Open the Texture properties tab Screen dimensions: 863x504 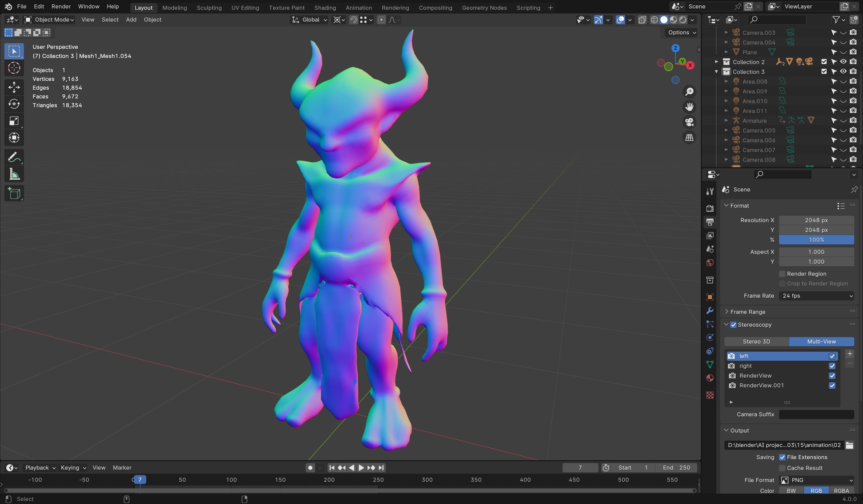[710, 395]
